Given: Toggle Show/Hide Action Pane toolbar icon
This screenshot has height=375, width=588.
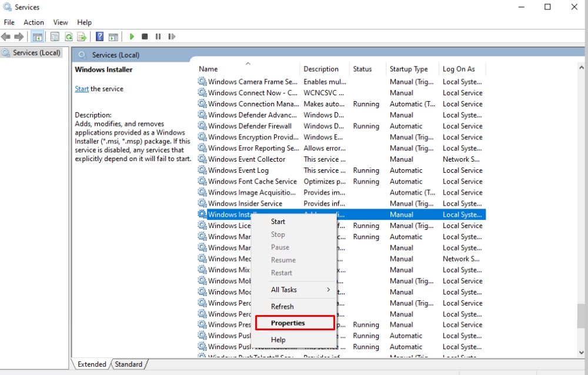Looking at the screenshot, I should 113,36.
